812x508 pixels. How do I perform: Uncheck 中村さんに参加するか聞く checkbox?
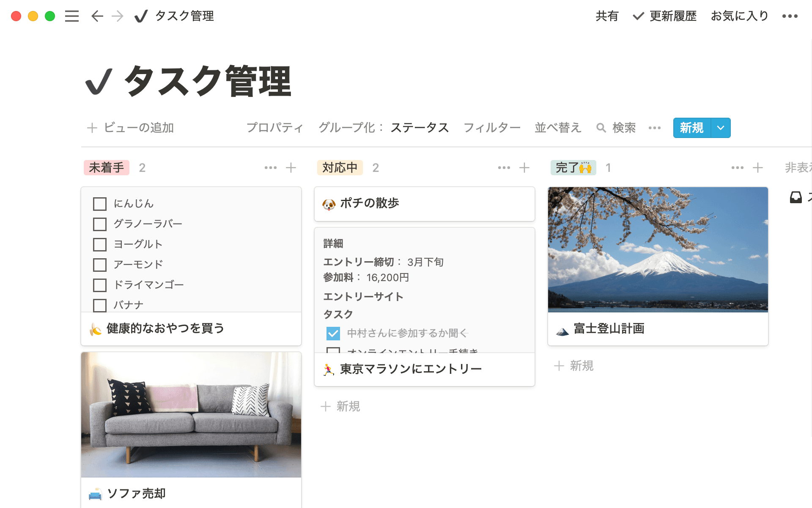[x=333, y=333]
